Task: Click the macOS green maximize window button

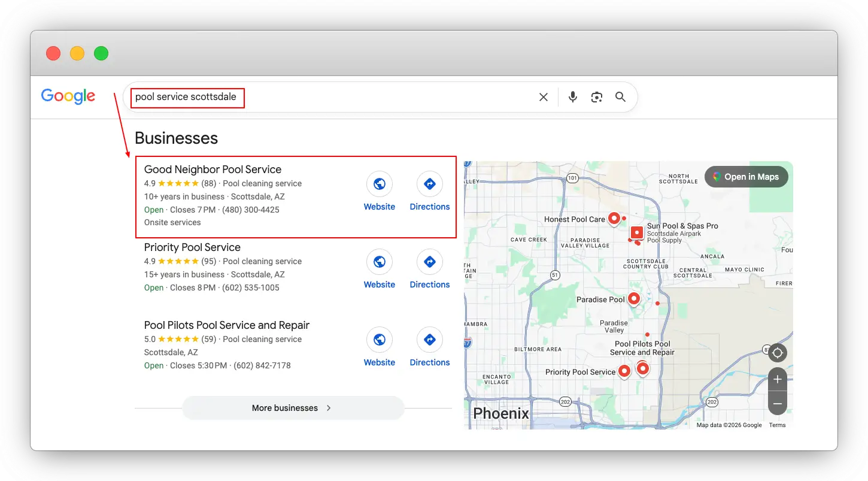Action: coord(101,53)
